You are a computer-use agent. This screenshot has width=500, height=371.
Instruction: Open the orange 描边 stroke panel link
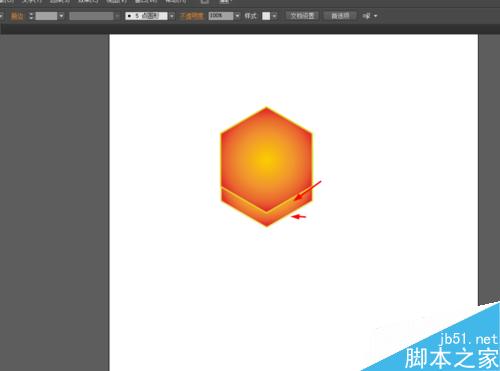pos(17,16)
